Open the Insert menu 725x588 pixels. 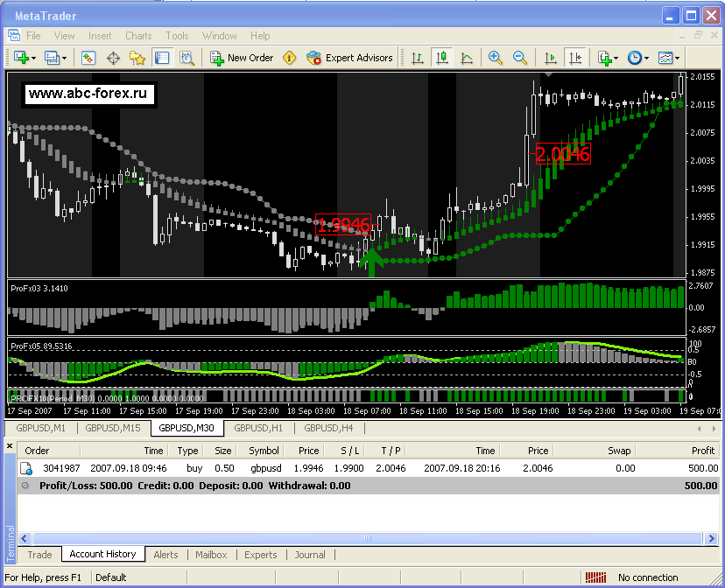(100, 36)
